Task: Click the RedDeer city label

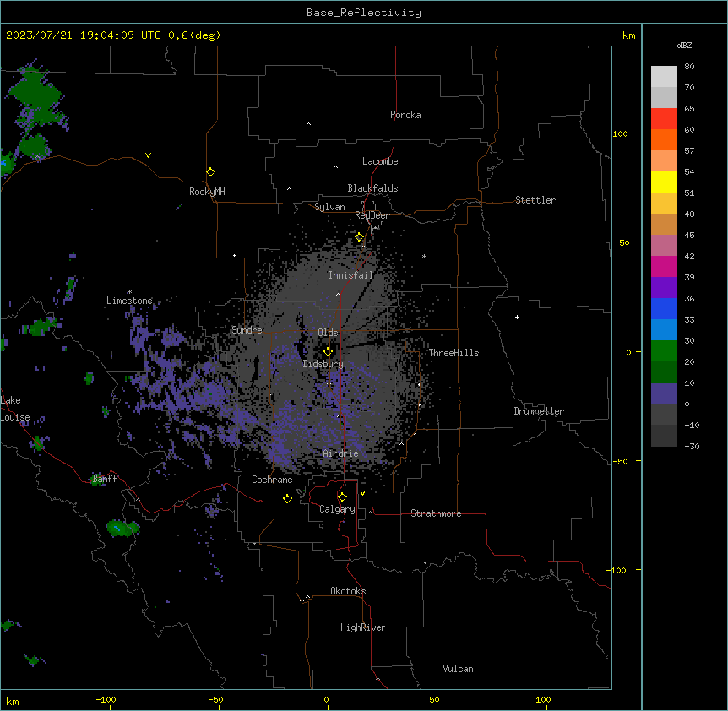Action: 372,215
